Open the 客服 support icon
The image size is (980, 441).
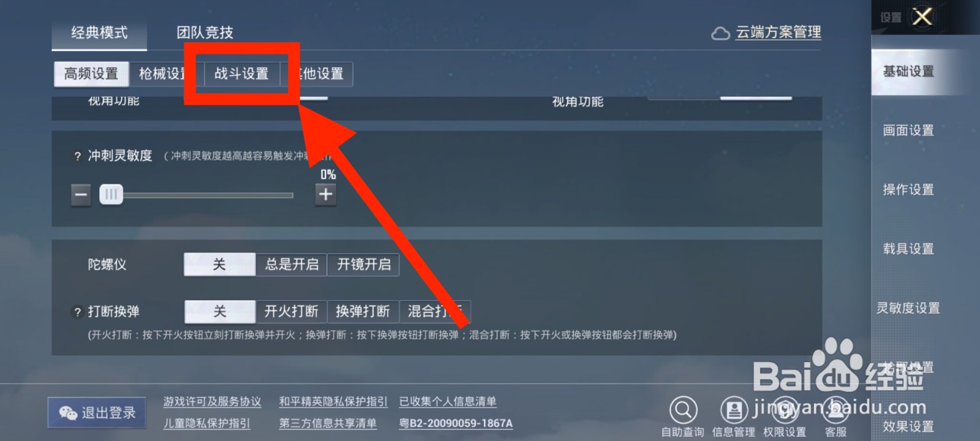pyautogui.click(x=835, y=409)
